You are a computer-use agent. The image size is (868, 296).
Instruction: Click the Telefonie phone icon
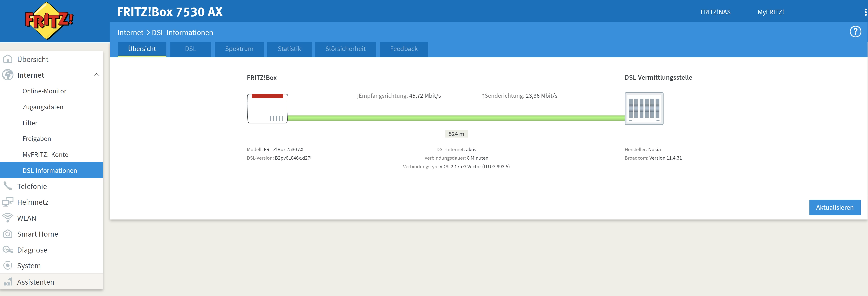8,186
